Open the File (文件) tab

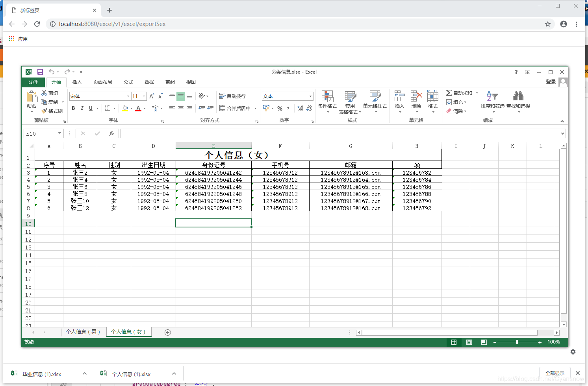pyautogui.click(x=33, y=82)
